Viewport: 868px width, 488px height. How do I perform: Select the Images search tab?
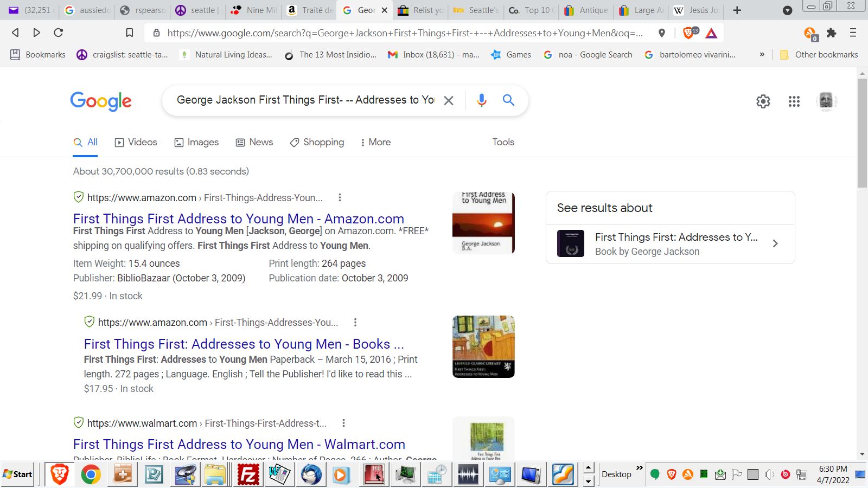pyautogui.click(x=196, y=142)
